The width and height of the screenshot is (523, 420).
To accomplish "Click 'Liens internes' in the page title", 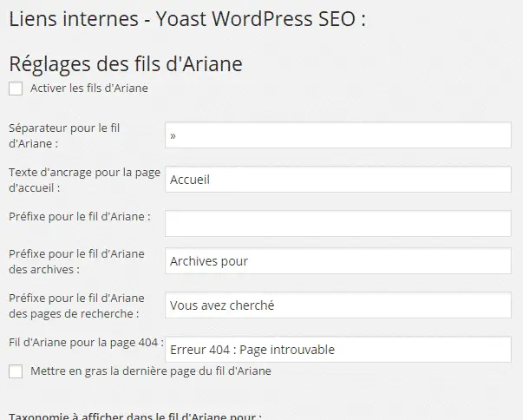I will [74, 19].
